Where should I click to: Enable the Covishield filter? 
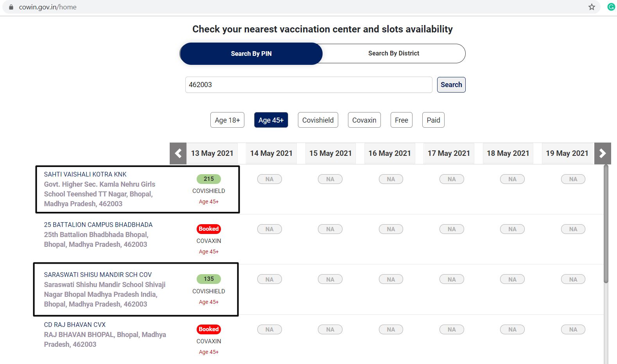318,120
